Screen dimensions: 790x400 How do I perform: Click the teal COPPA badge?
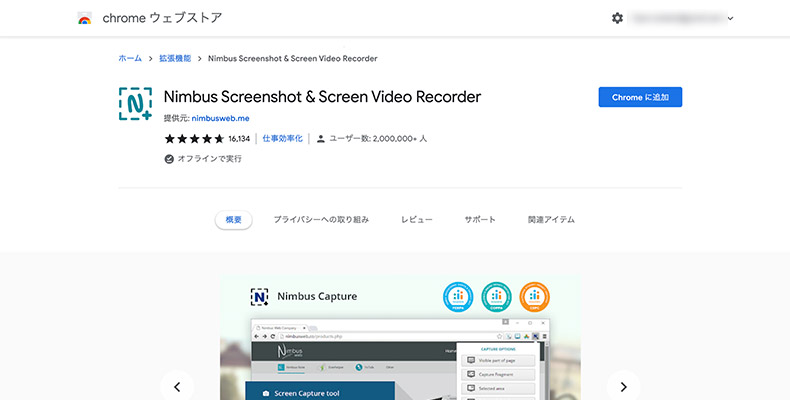[496, 297]
